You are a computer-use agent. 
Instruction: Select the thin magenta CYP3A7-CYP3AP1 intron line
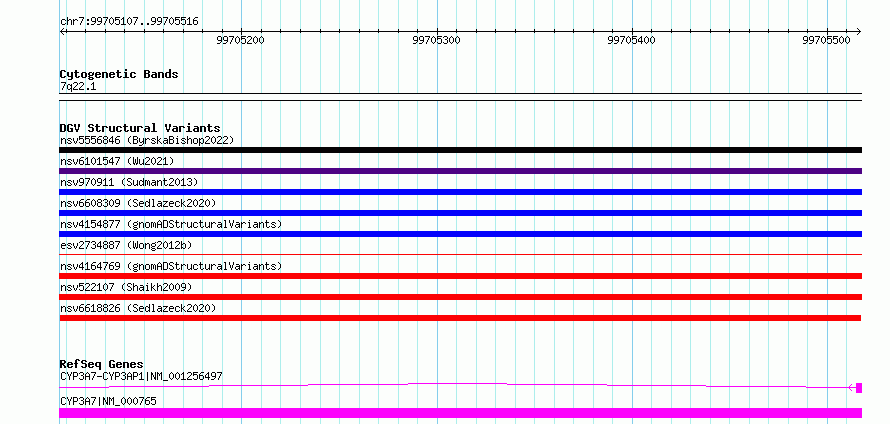coord(454,385)
